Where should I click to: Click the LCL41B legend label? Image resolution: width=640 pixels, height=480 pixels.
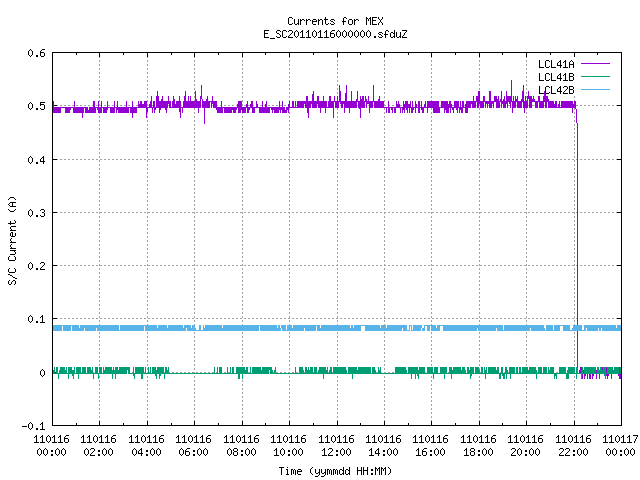click(x=556, y=77)
